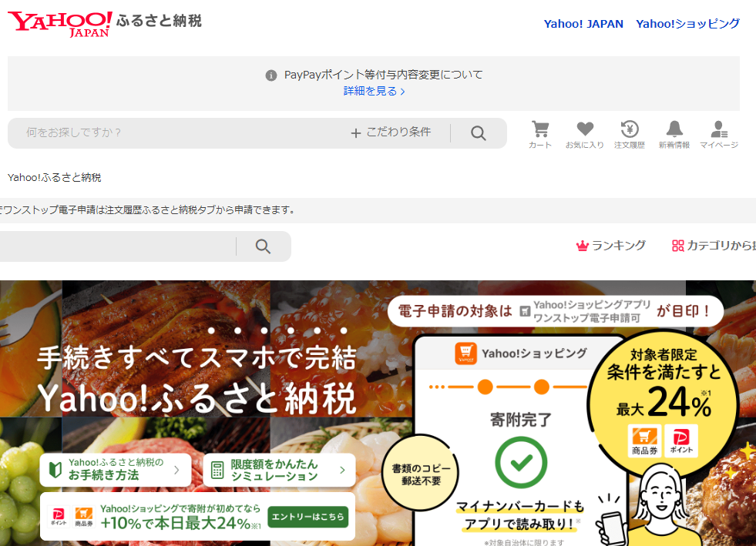756x546 pixels.
Task: Click エントリーはこちら green button
Action: (308, 517)
